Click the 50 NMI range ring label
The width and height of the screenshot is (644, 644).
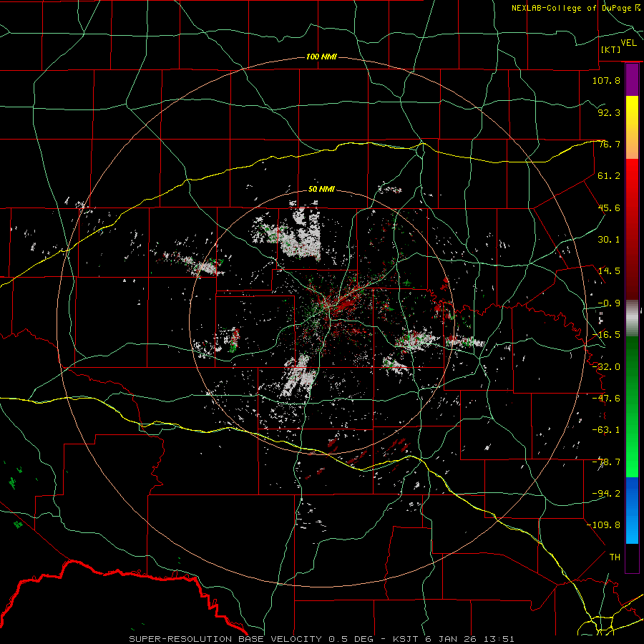tap(321, 190)
